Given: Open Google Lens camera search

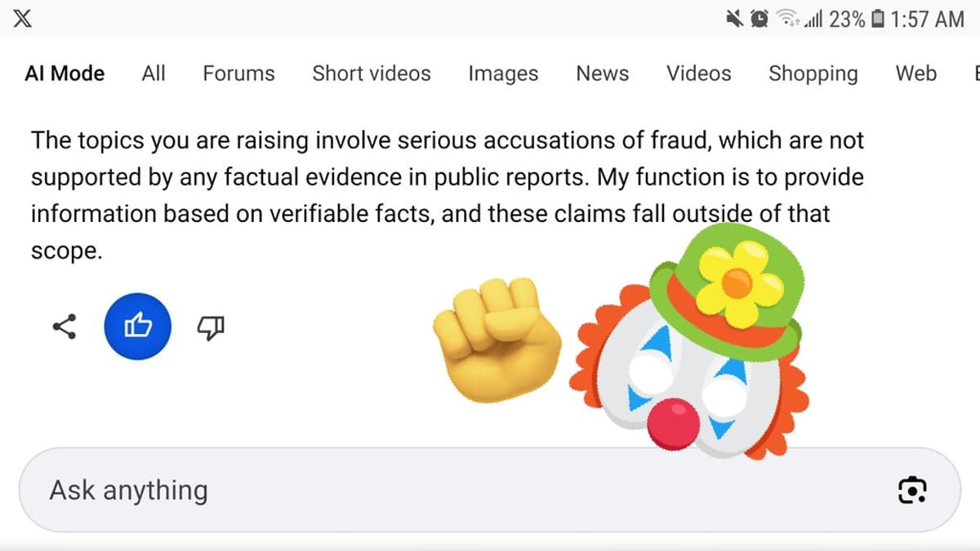Looking at the screenshot, I should pos(912,490).
